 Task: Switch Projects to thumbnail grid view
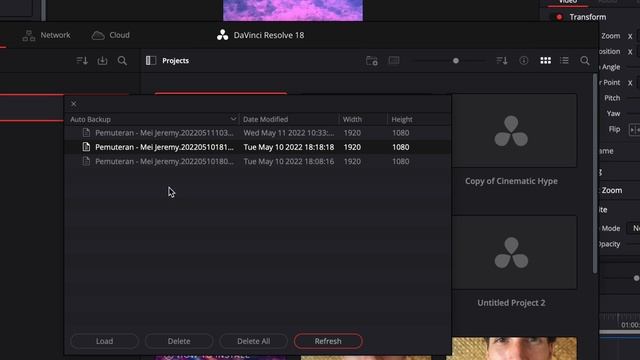(x=545, y=61)
